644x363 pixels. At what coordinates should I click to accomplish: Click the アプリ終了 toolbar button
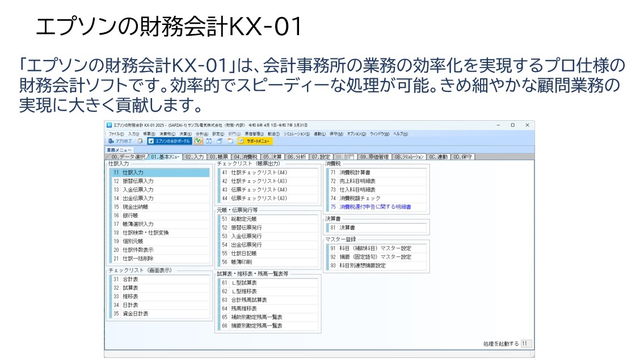pos(120,141)
